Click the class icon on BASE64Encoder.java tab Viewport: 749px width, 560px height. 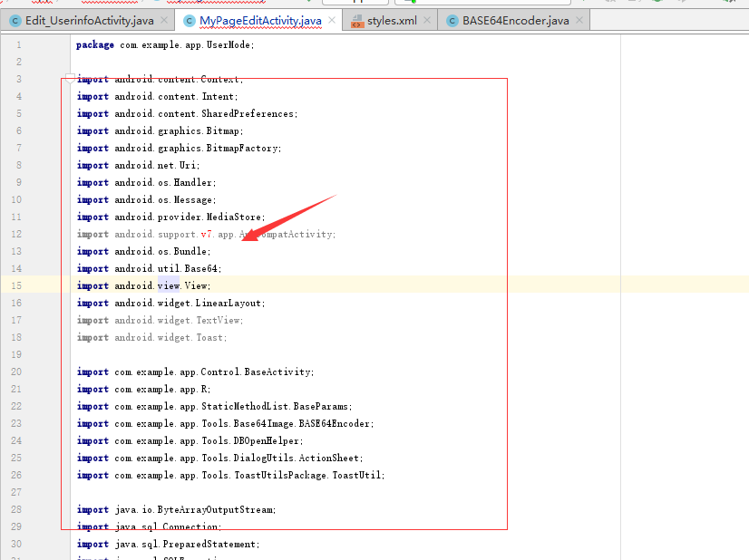coord(452,19)
